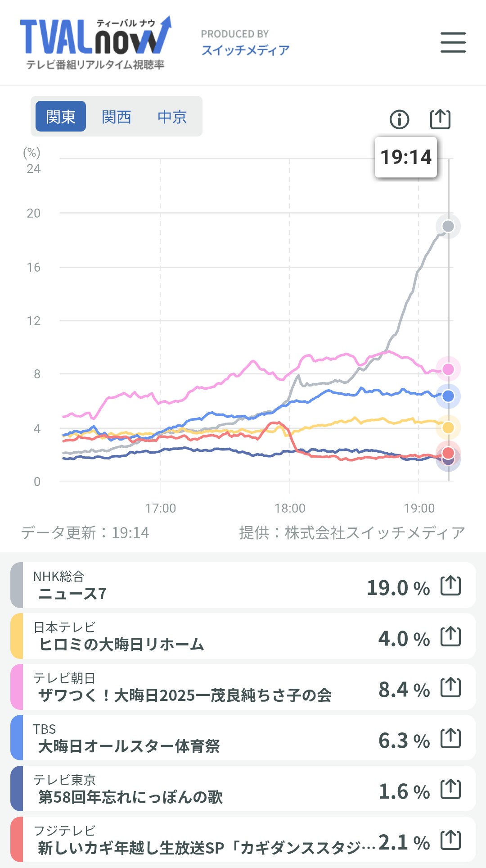Click the chart info icon
This screenshot has height=868, width=486.
coord(399,119)
